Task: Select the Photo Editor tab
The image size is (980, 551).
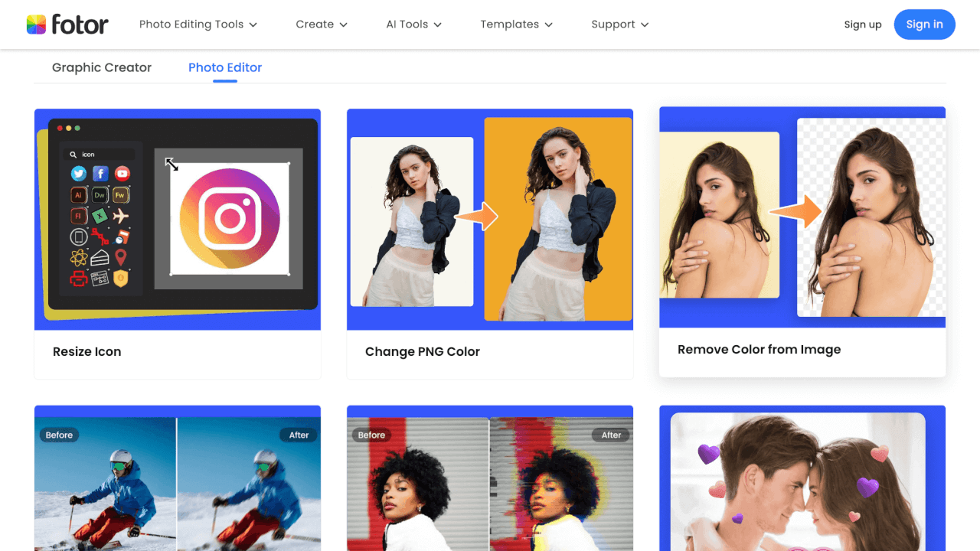Action: click(225, 67)
